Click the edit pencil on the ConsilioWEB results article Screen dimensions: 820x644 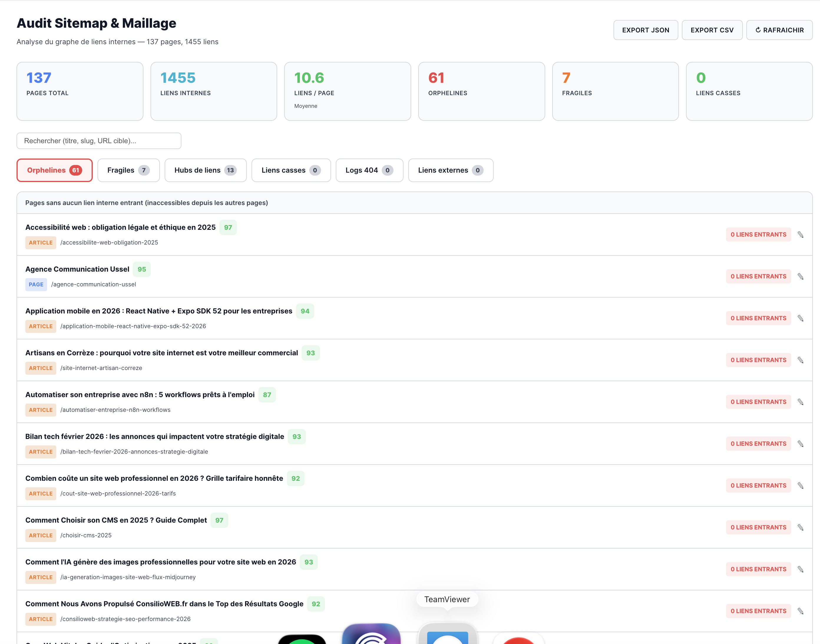(x=801, y=611)
